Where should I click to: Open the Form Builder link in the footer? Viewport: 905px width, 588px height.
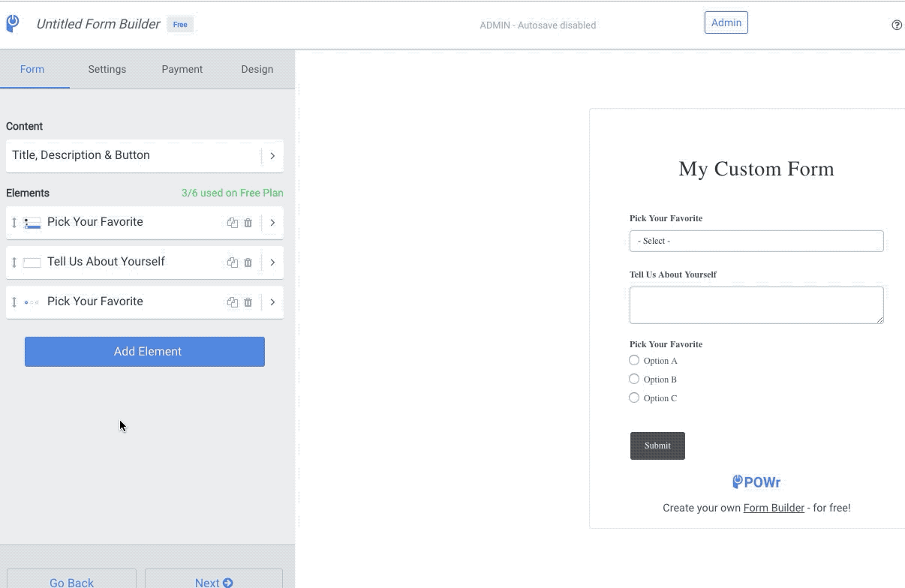(774, 508)
